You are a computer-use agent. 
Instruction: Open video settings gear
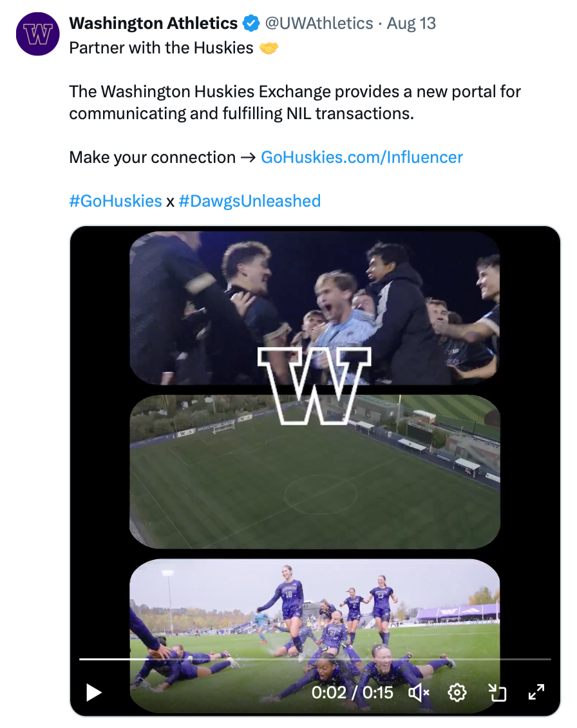(457, 693)
